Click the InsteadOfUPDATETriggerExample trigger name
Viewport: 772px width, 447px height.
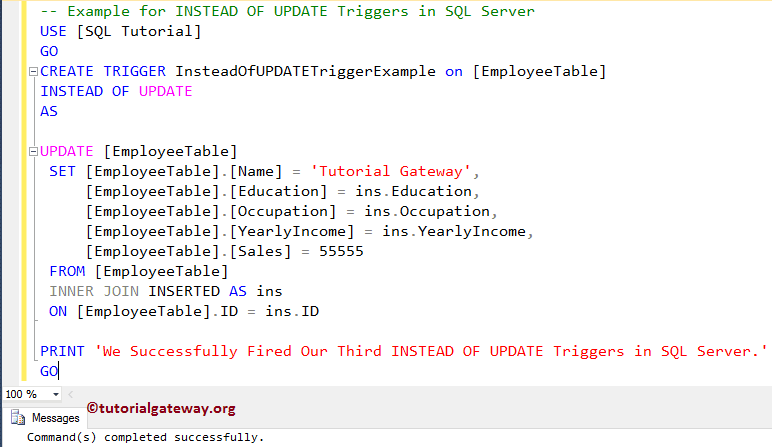point(305,71)
